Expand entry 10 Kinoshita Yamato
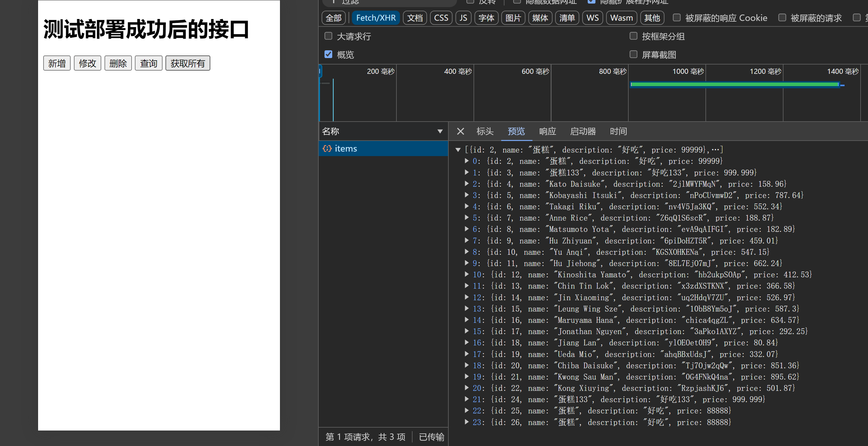868x446 pixels. [466, 274]
